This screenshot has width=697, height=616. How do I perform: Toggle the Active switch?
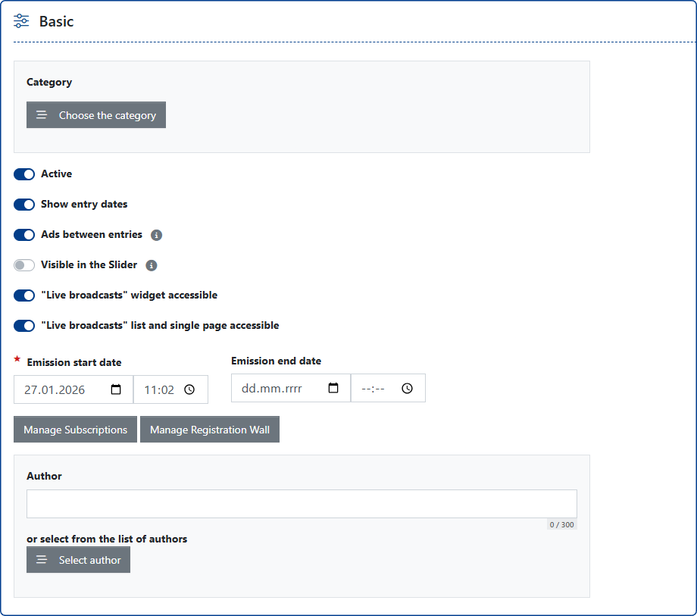click(x=24, y=174)
